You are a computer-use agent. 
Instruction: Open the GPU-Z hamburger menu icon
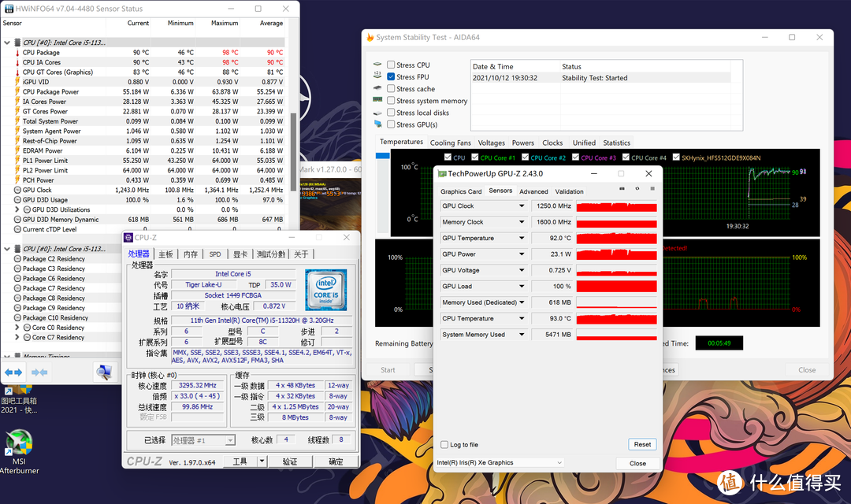click(652, 189)
